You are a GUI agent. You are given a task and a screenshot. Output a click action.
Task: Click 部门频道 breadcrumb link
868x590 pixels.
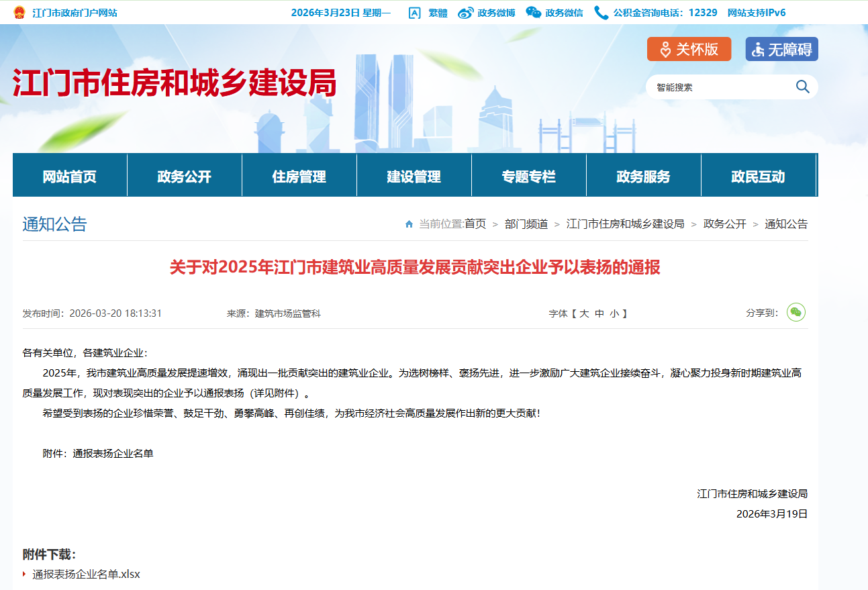click(526, 224)
